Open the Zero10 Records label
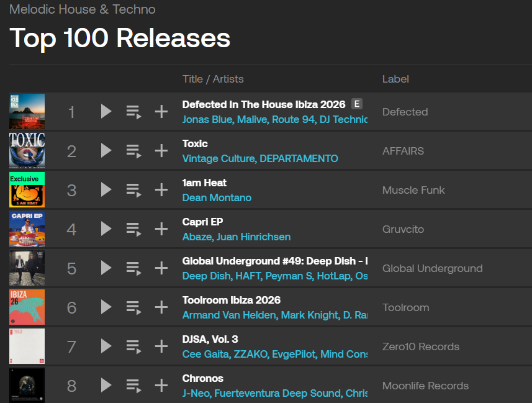The image size is (532, 403). [x=421, y=346]
